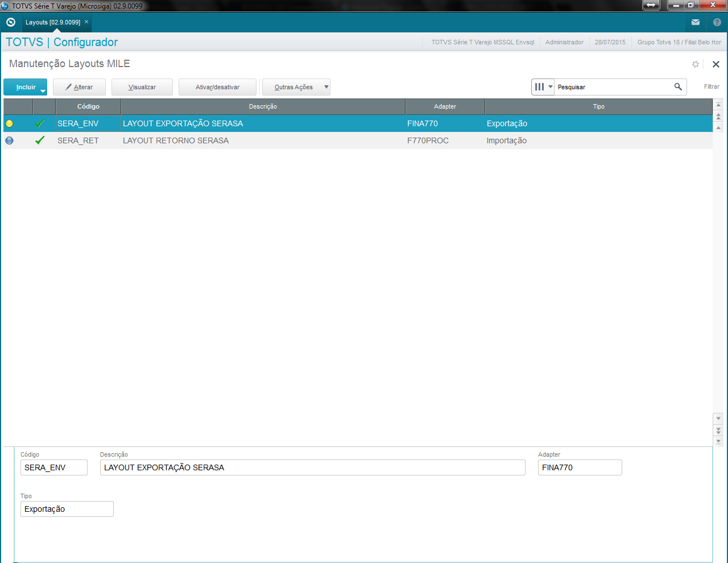The image size is (728, 563).
Task: Close the Layouts [02.9.0099] tab
Action: pyautogui.click(x=86, y=22)
